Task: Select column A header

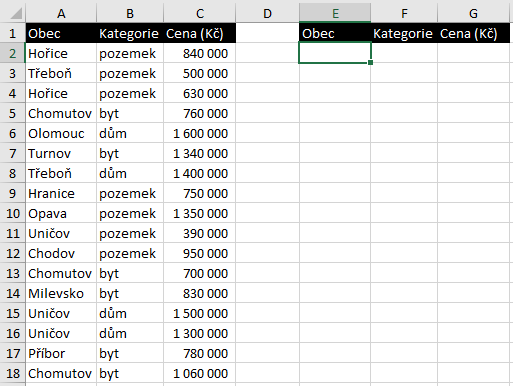Action: 61,13
